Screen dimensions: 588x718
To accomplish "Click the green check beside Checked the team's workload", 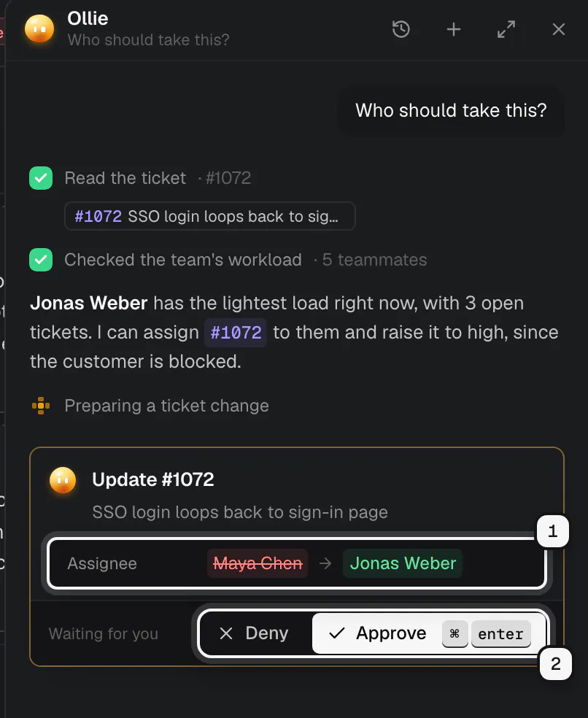I will tap(41, 260).
